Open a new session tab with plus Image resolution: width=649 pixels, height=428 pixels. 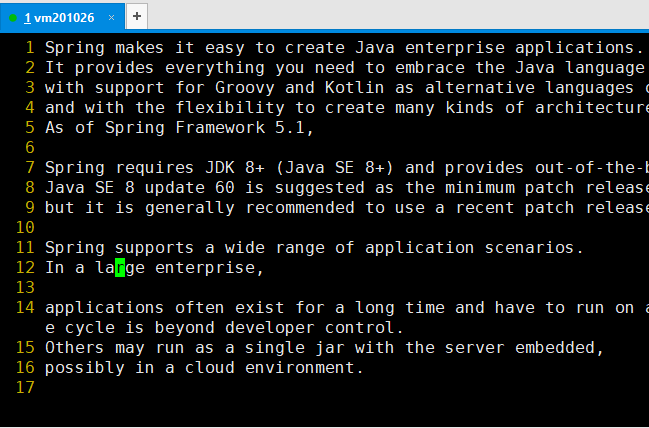click(x=137, y=17)
